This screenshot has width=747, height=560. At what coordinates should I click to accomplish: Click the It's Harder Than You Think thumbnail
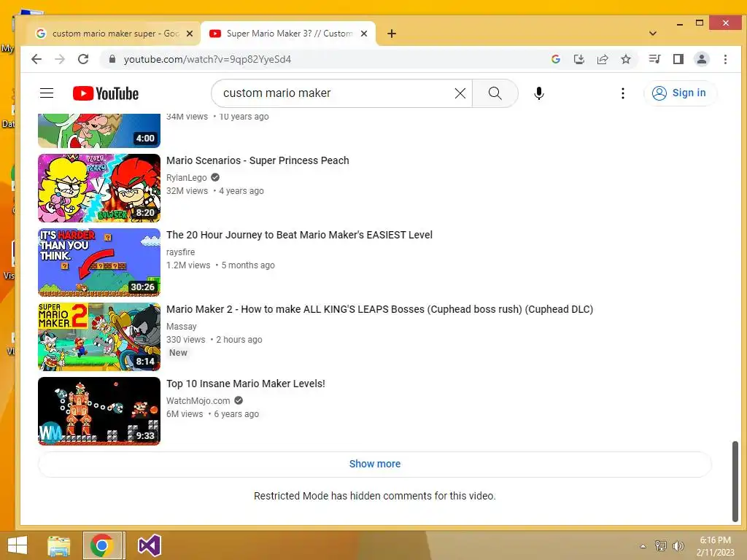pyautogui.click(x=99, y=262)
